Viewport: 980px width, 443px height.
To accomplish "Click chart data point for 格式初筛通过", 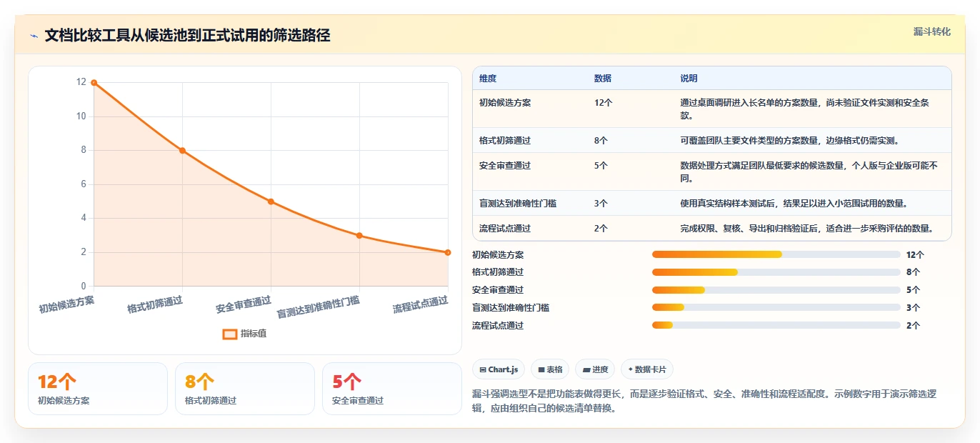I will 182,150.
